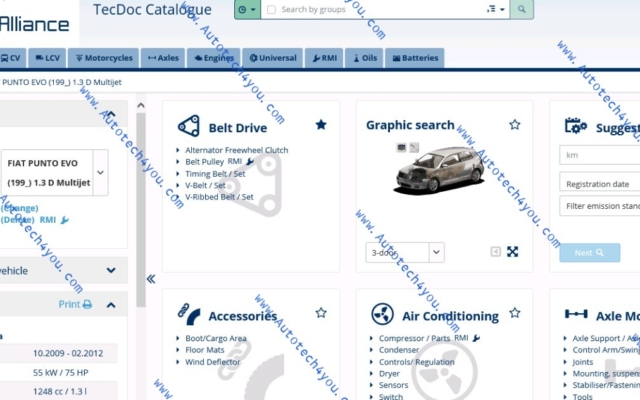Click the Belt Drive category icon
Image resolution: width=640 pixels, height=400 pixels.
pos(189,127)
